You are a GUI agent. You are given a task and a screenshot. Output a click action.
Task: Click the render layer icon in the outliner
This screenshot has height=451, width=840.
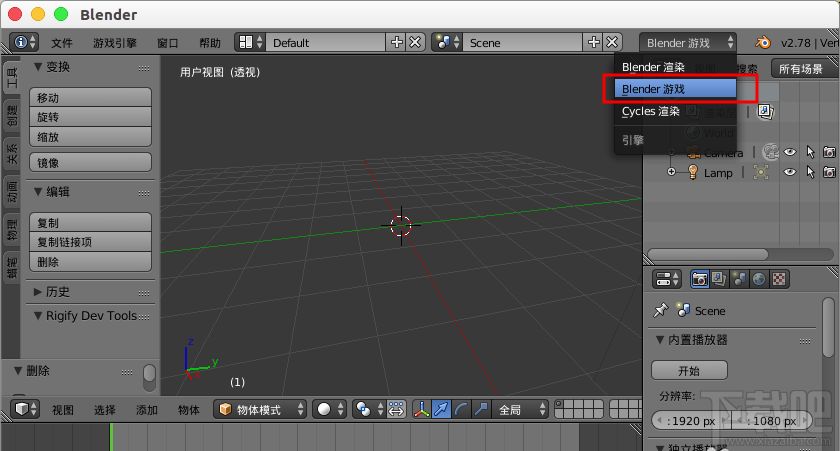[764, 111]
